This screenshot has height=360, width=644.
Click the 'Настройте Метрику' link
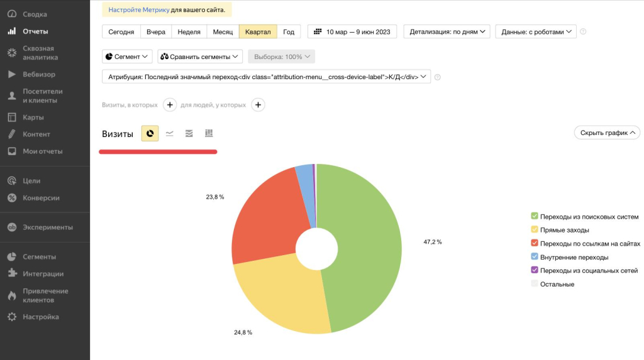pyautogui.click(x=138, y=10)
